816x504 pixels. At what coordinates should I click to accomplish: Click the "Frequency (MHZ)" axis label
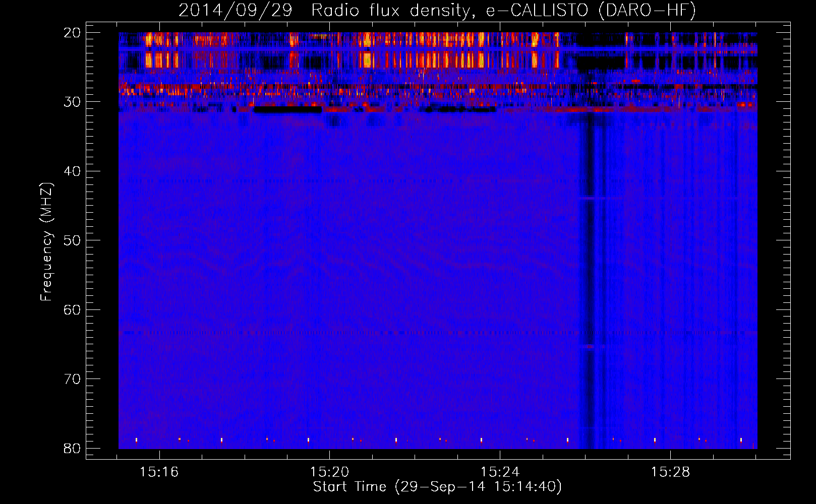pos(46,242)
